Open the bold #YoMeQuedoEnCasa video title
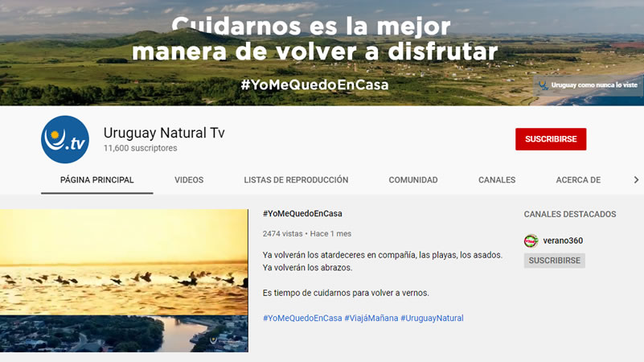644x362 pixels. 302,213
